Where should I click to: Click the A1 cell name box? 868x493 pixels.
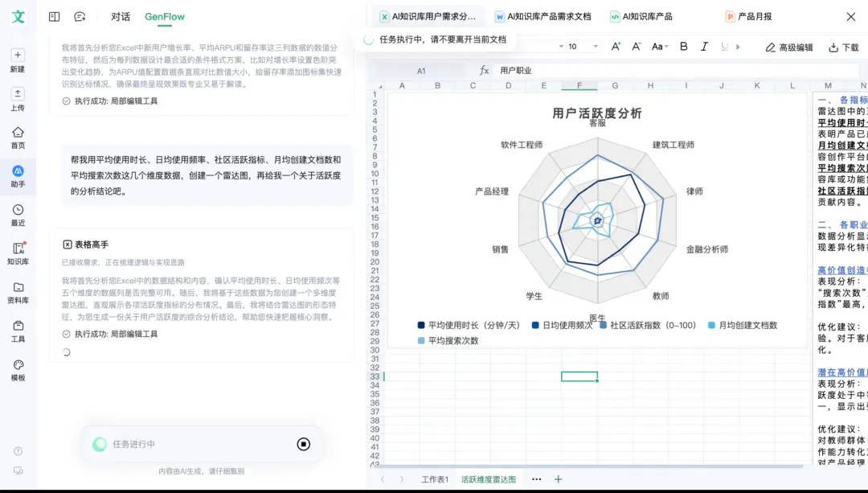(x=421, y=70)
